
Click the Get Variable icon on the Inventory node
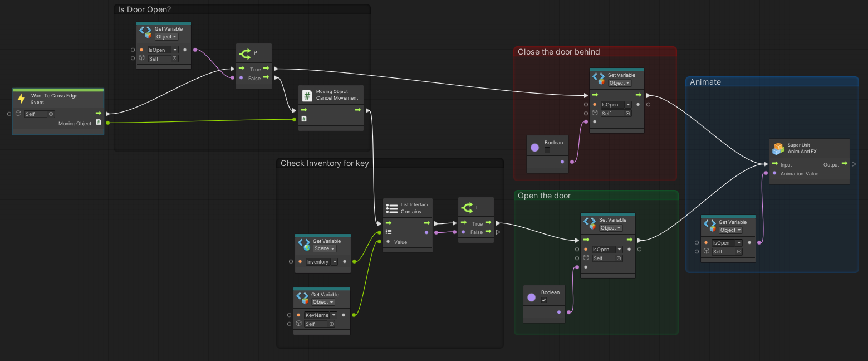(x=303, y=245)
